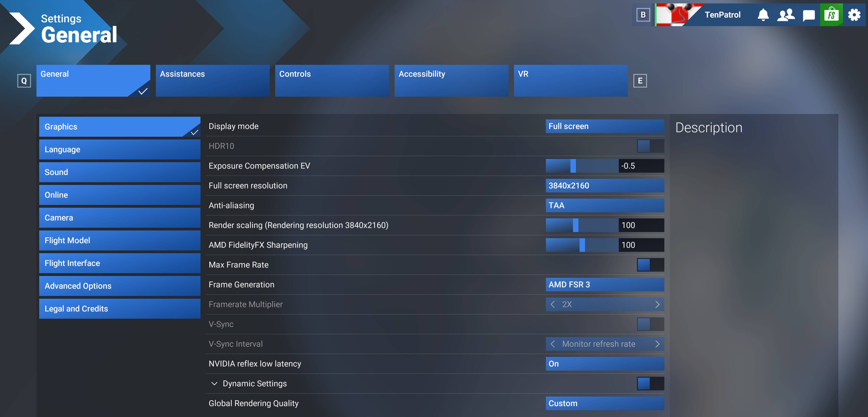Open the Flight Model category

[120, 240]
